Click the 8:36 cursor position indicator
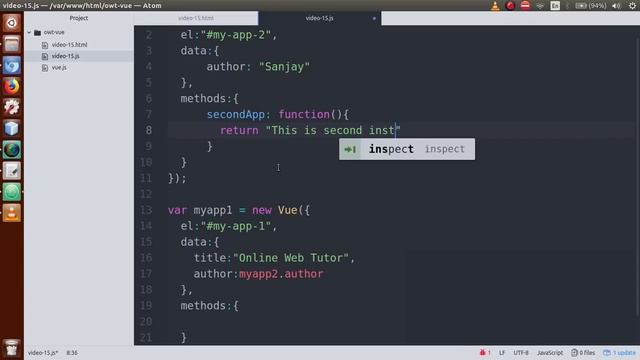This screenshot has height=360, width=640. click(72, 353)
